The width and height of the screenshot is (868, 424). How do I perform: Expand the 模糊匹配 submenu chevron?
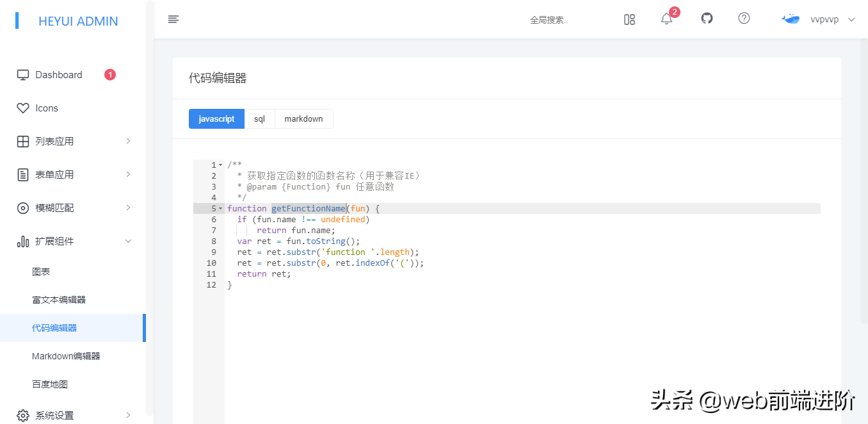click(128, 208)
